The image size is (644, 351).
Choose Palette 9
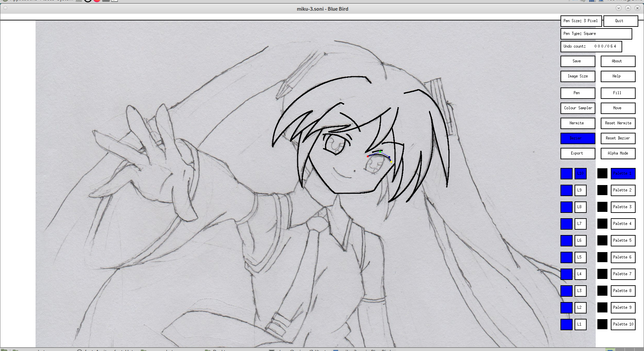(623, 308)
